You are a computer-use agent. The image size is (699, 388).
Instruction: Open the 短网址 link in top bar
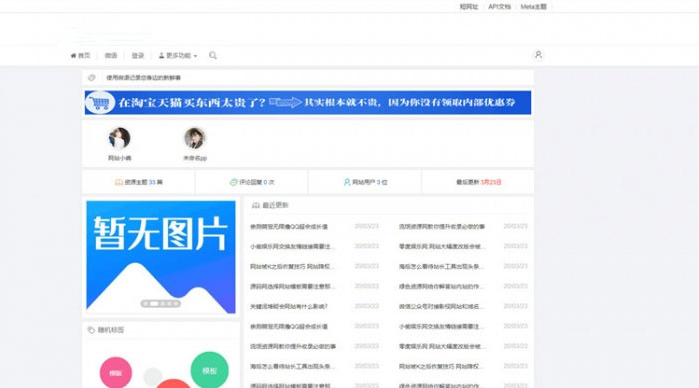pos(469,7)
